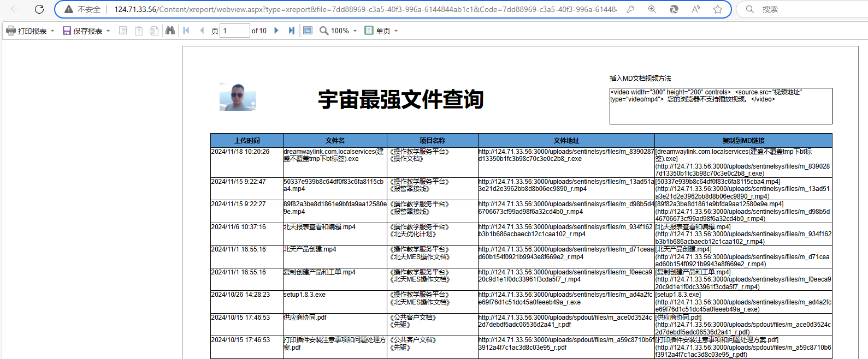Open the 打印报表 dropdown arrow
Image resolution: width=868 pixels, height=359 pixels.
(x=52, y=31)
